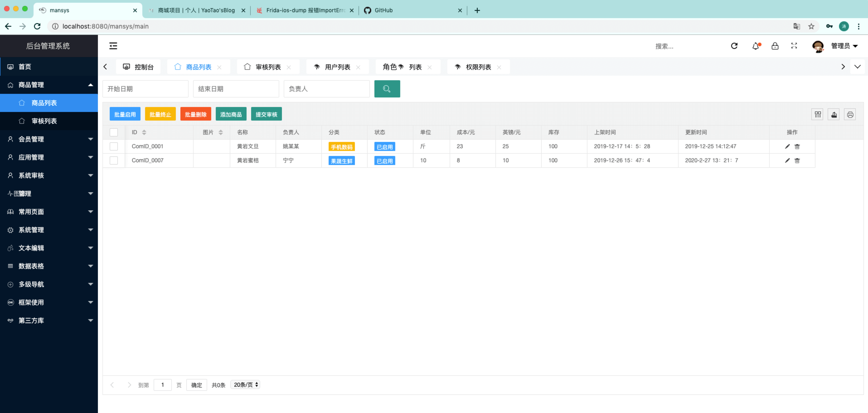Expand the 文本编辑 menu
The image size is (868, 413).
click(49, 248)
